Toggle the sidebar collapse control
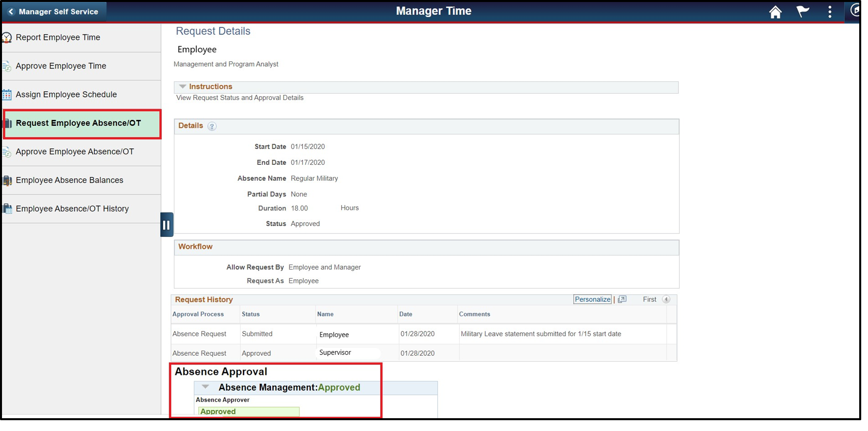The image size is (868, 431). point(167,225)
